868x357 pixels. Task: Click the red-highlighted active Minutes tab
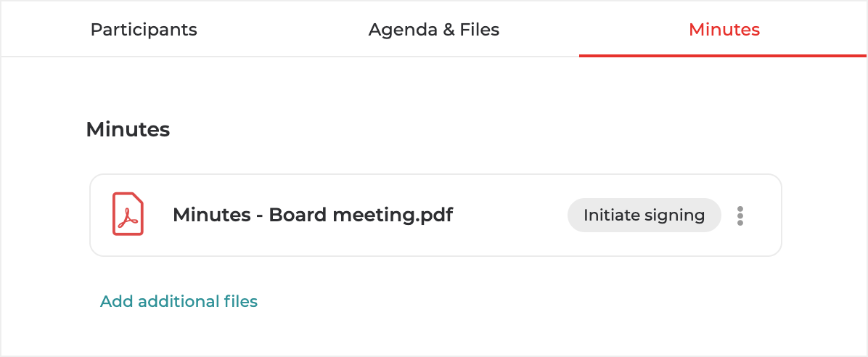point(724,30)
